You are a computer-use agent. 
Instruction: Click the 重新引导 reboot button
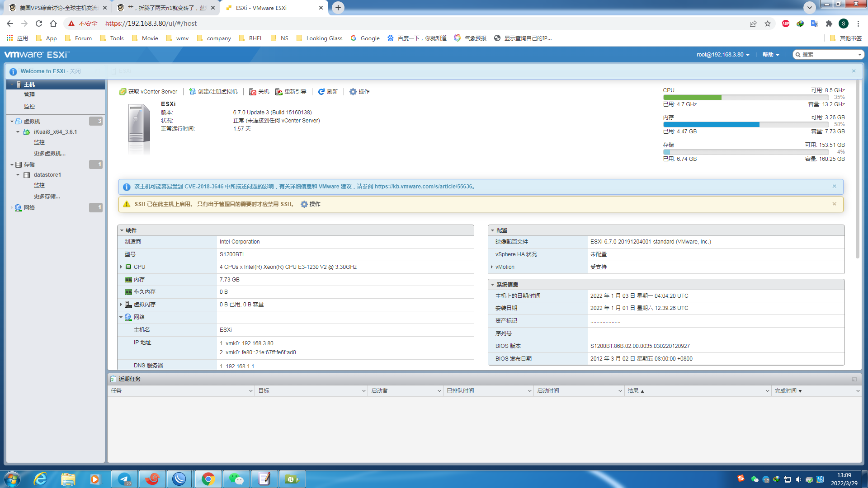[291, 92]
